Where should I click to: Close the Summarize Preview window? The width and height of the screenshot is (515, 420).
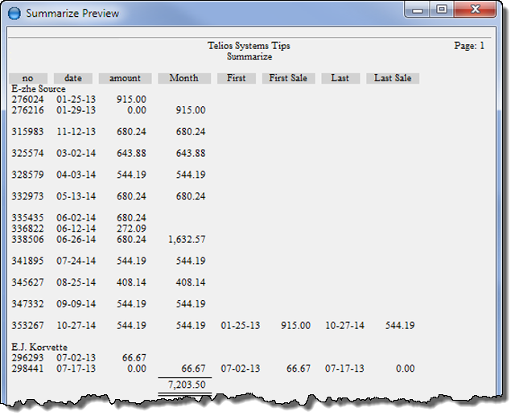pyautogui.click(x=475, y=10)
